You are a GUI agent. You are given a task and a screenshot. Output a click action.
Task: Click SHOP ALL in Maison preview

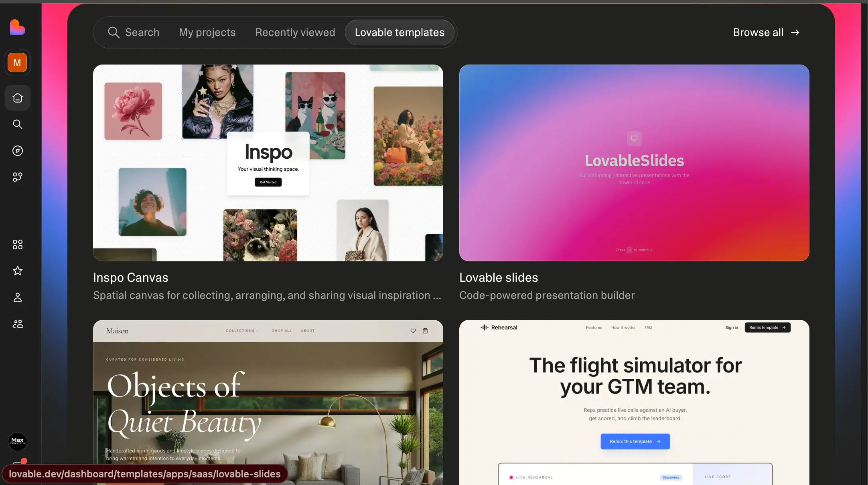point(282,331)
